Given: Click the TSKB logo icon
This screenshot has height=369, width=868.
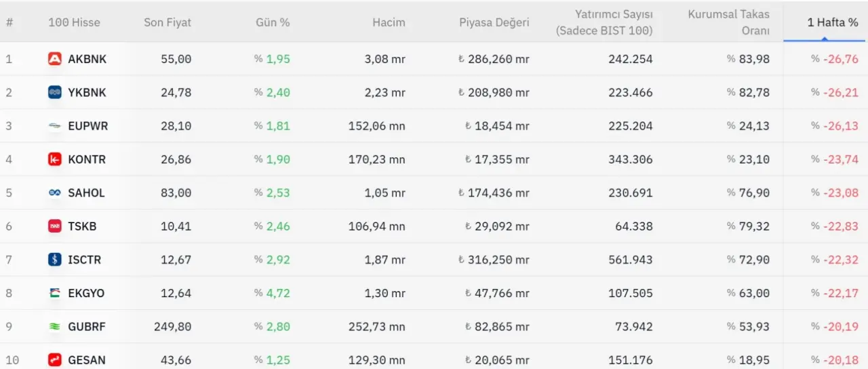Looking at the screenshot, I should coord(55,227).
